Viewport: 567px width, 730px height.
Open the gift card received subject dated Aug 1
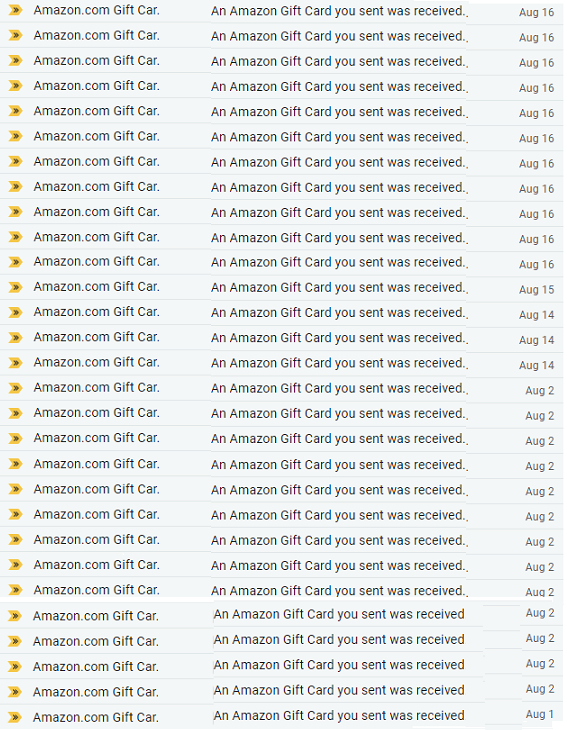339,716
